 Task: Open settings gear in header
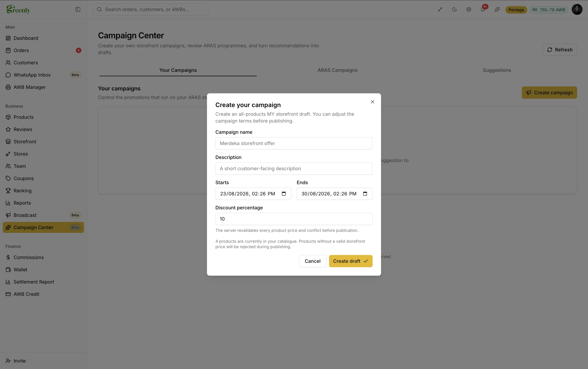(x=469, y=10)
